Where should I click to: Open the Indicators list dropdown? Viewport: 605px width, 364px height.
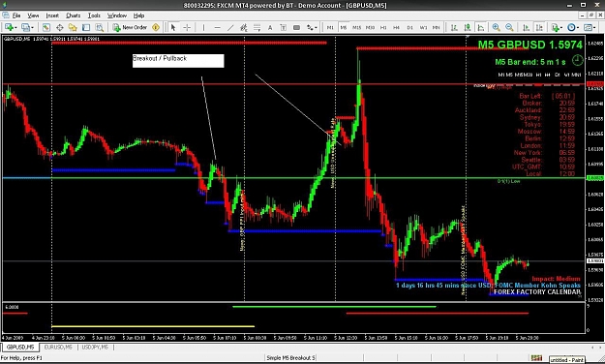point(557,27)
